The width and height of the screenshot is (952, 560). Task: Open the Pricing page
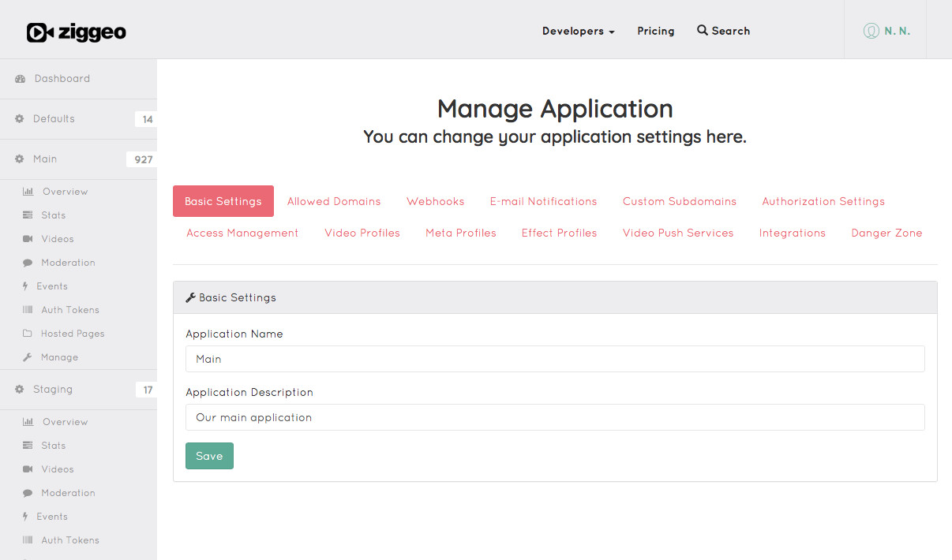tap(655, 31)
